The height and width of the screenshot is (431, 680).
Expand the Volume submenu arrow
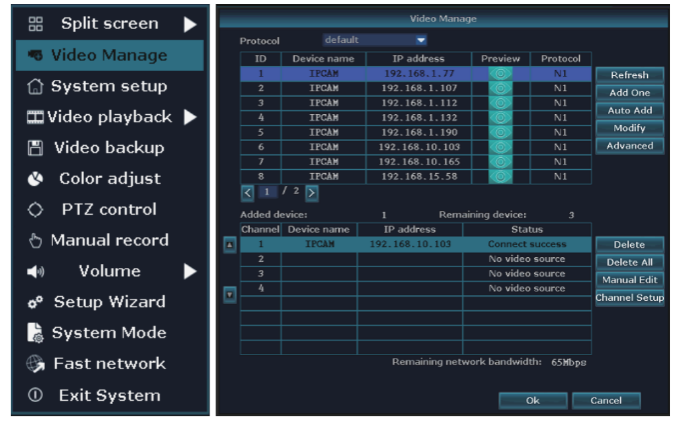(189, 271)
